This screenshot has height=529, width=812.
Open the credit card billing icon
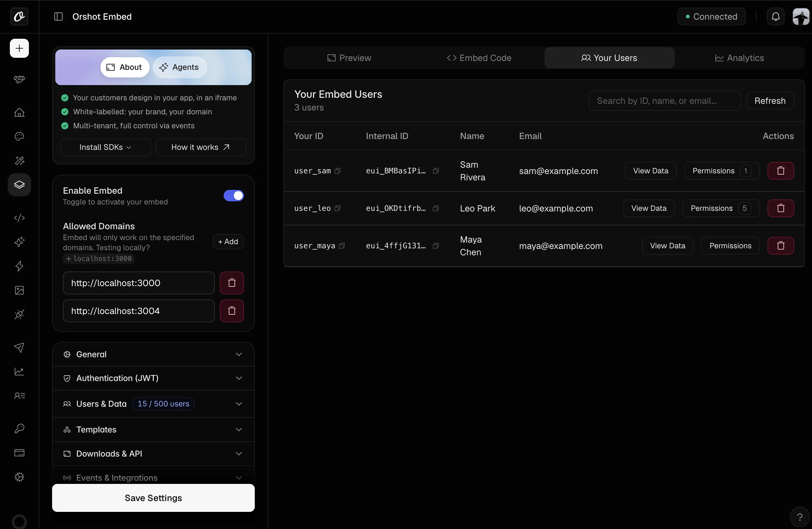tap(19, 452)
